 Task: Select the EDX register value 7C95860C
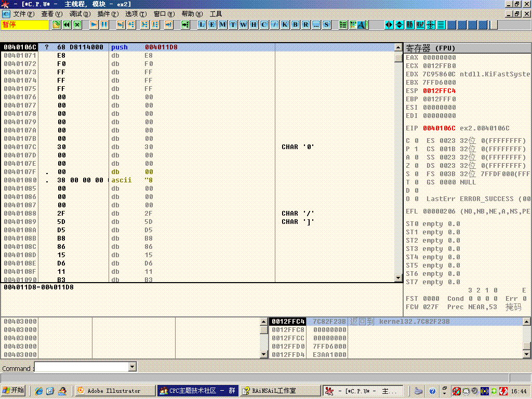pos(440,74)
